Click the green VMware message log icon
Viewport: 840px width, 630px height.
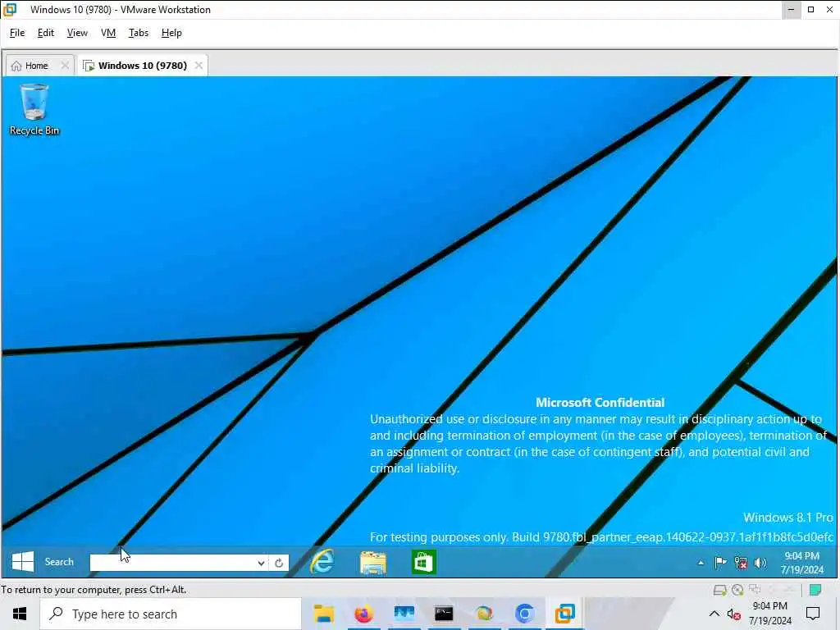(815, 590)
